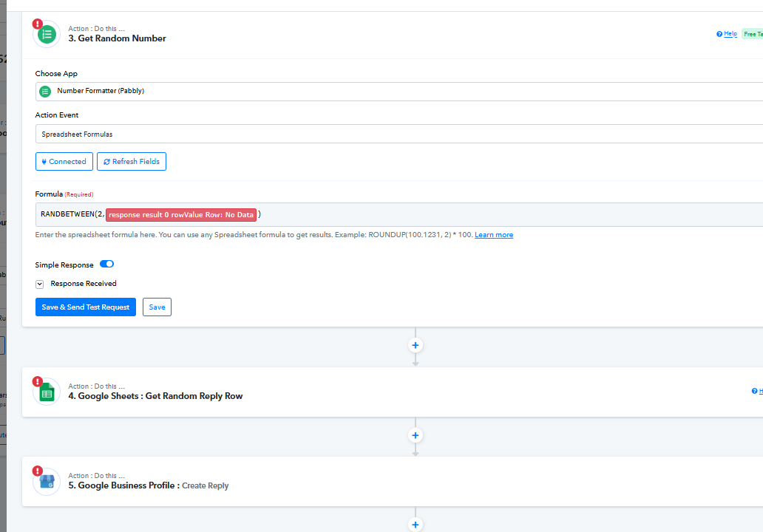Expand step 4 Google Sheets Get Random Reply Row
Viewport: 763px width, 532px height.
point(392,392)
